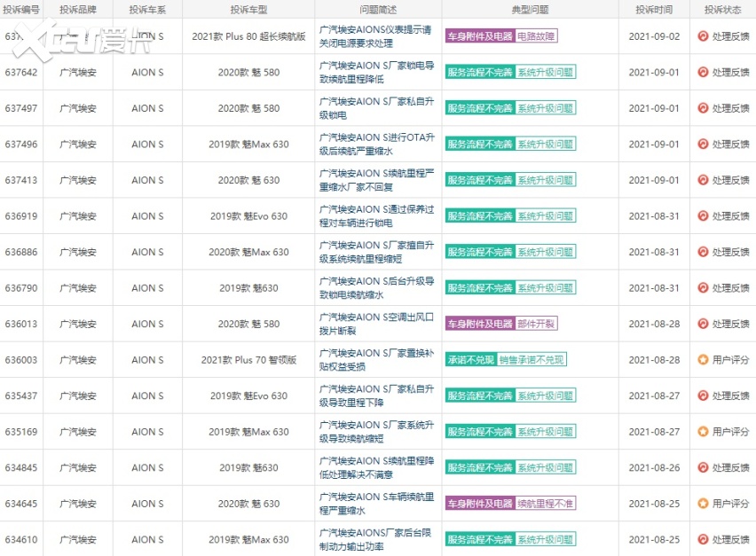
Task: Click the 处理反馈 status icon in the 2021-09-02 row
Action: [703, 36]
